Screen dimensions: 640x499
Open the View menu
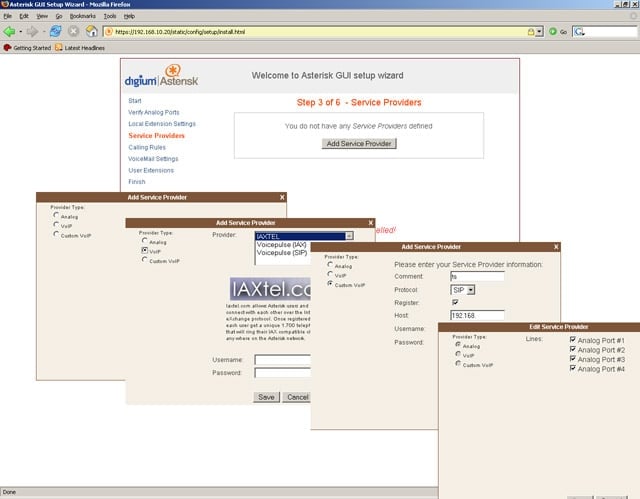pyautogui.click(x=42, y=16)
